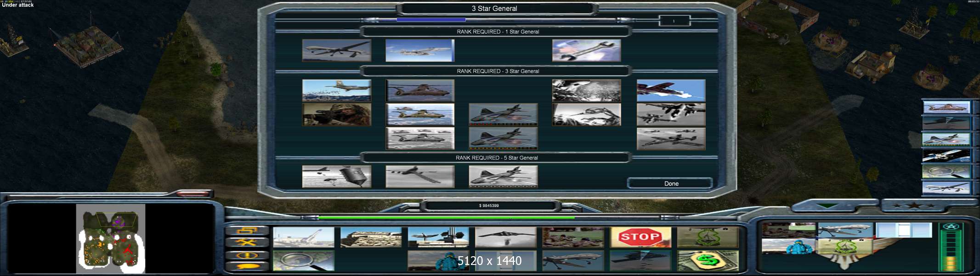Select the lower greyed repair promotion with tool
This screenshot has width=980, height=276.
(586, 115)
